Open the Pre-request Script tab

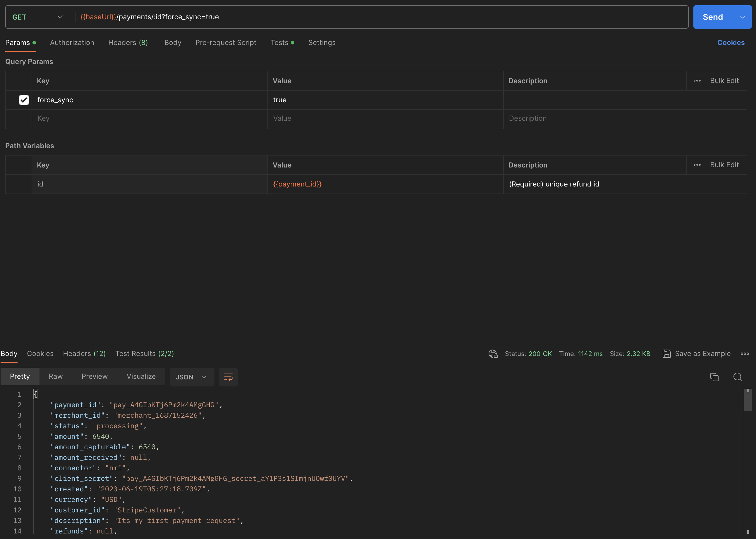pyautogui.click(x=226, y=42)
